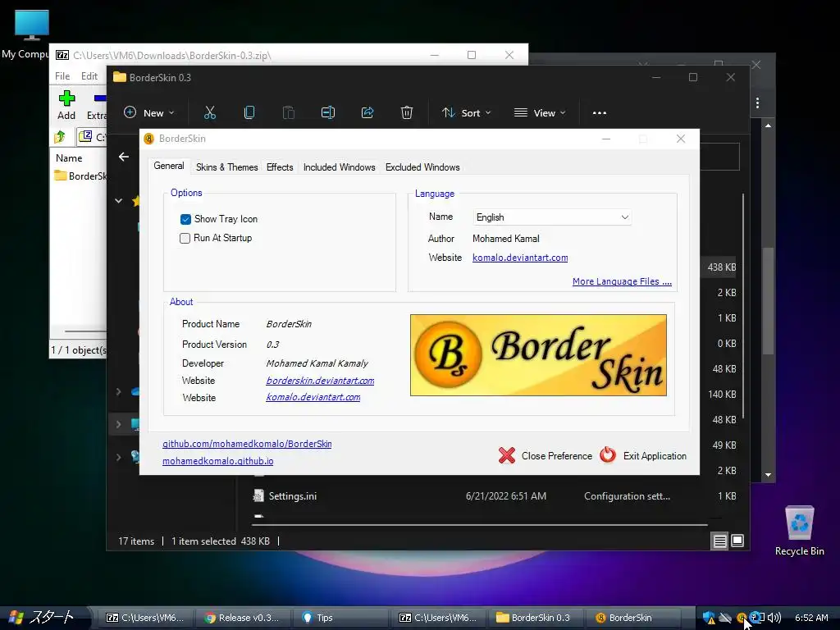This screenshot has height=630, width=840.
Task: Open the File menu in 7-Zip
Action: [62, 76]
